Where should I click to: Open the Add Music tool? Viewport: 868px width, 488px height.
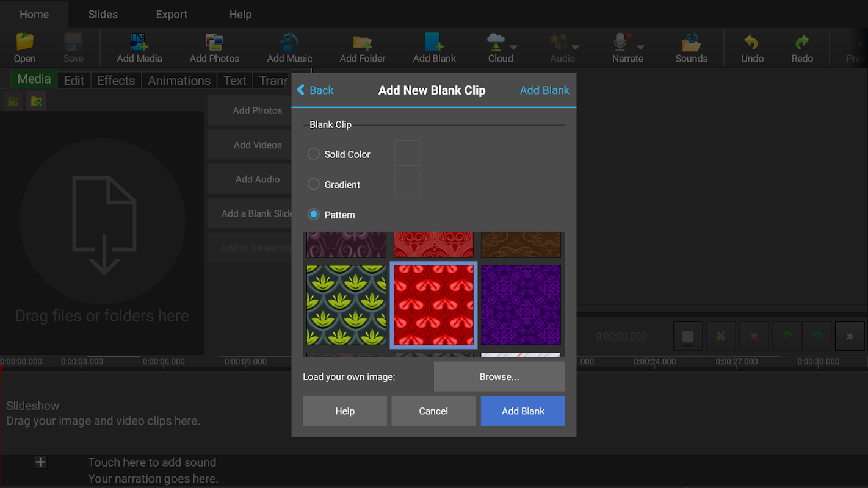[x=289, y=43]
